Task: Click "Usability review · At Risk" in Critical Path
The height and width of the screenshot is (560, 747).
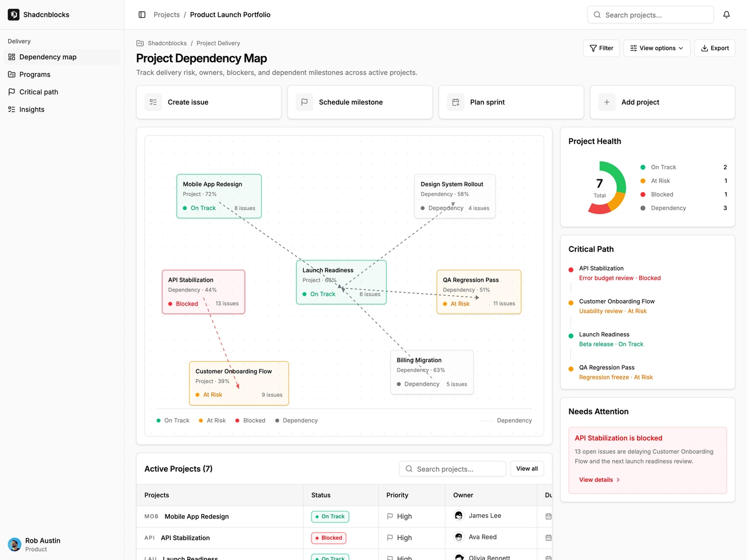Action: pyautogui.click(x=613, y=311)
